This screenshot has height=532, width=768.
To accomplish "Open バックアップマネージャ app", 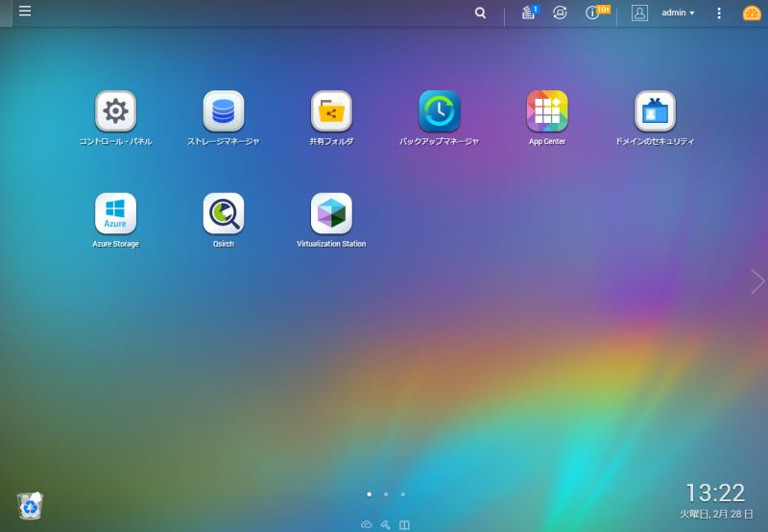I will [440, 111].
